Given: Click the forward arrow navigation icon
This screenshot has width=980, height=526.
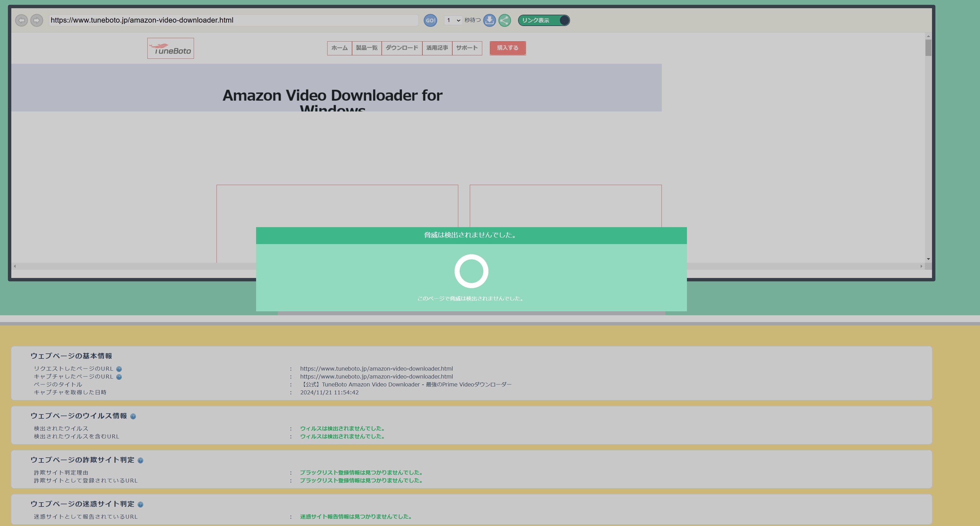Looking at the screenshot, I should [36, 20].
